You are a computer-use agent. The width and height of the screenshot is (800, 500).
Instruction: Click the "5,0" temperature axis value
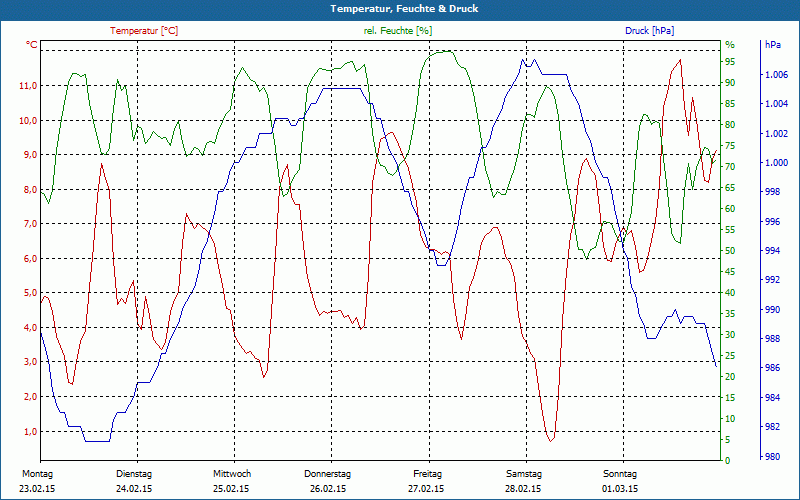click(30, 293)
